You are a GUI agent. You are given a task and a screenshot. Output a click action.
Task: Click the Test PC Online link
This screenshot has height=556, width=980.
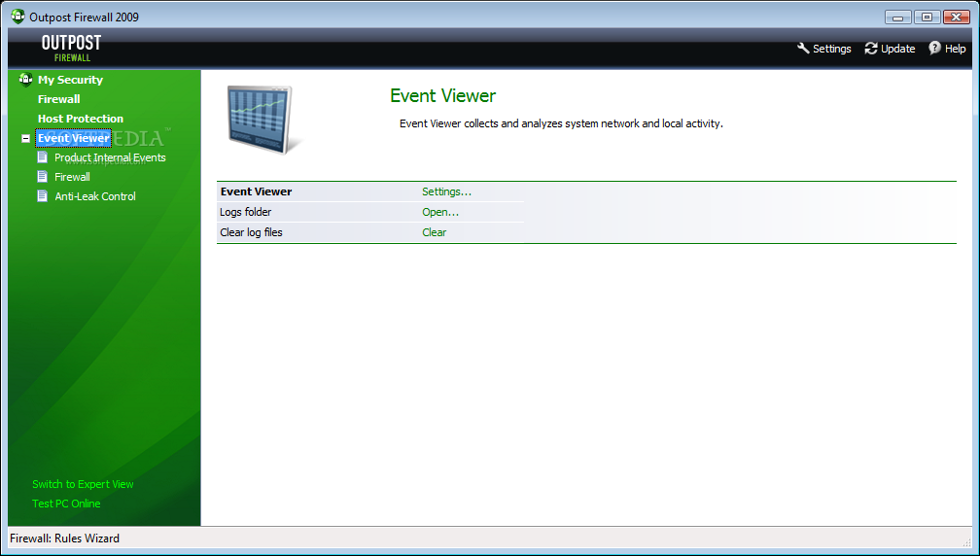(x=66, y=504)
